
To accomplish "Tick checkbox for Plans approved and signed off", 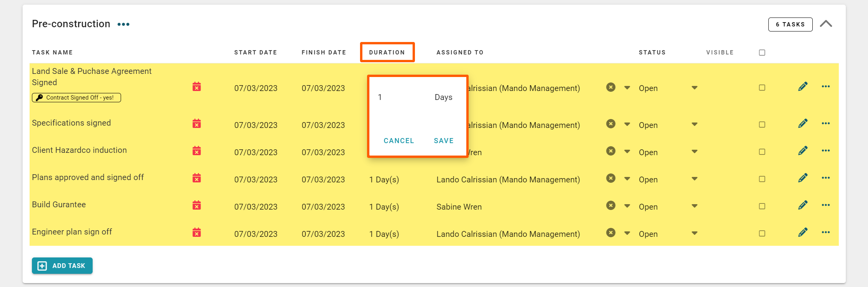I will (x=762, y=179).
